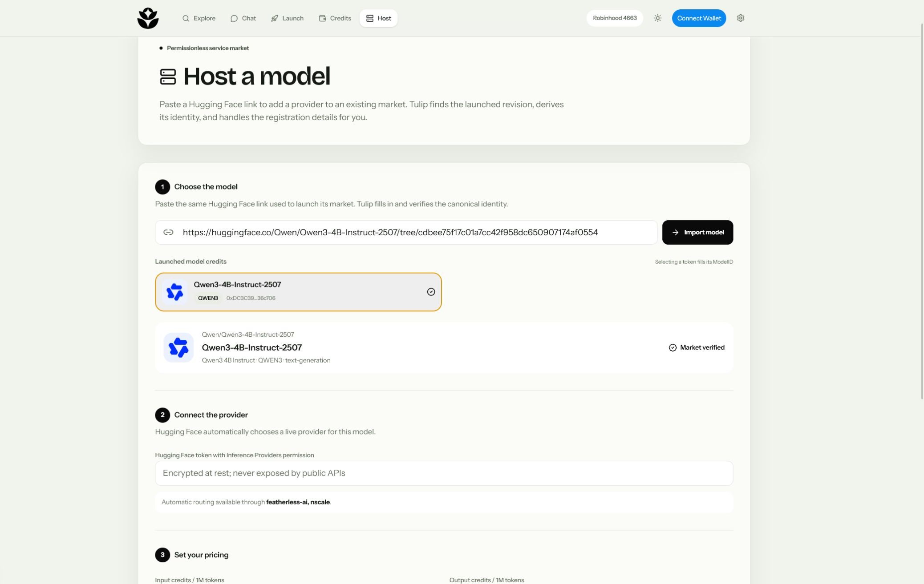The width and height of the screenshot is (924, 584).
Task: Click the Market verified badge
Action: click(697, 347)
